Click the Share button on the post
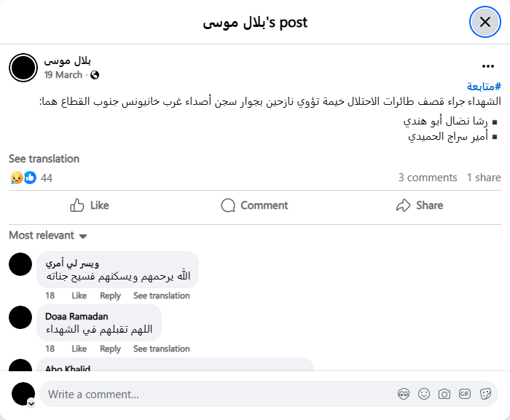 420,205
